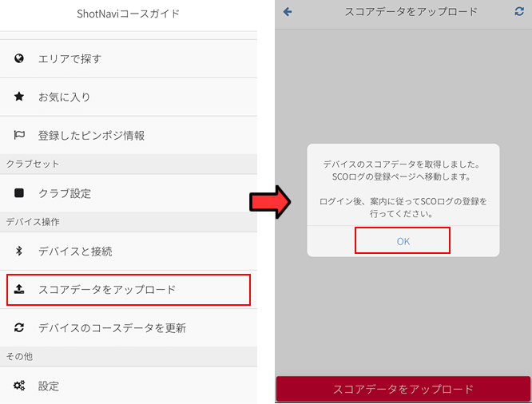Choose the デバイスと接続 menu entry

click(x=75, y=251)
